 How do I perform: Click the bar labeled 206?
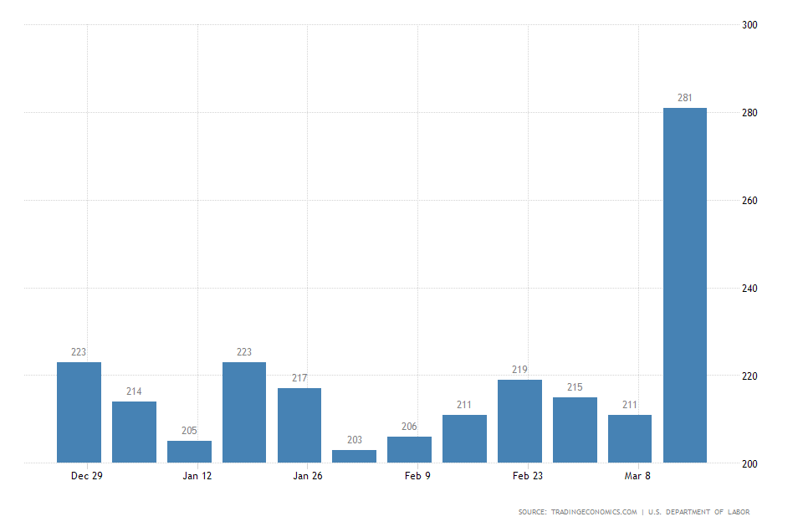coord(409,449)
